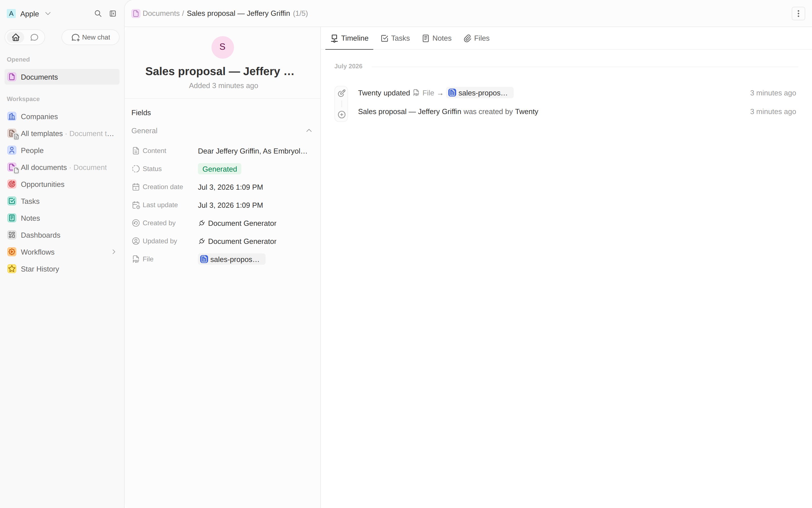Viewport: 812px width, 508px height.
Task: Click the Tasks checkmark sidebar icon
Action: tap(12, 201)
